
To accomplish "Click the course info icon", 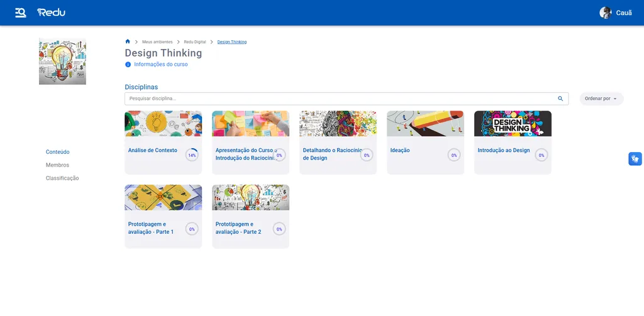I will point(128,64).
